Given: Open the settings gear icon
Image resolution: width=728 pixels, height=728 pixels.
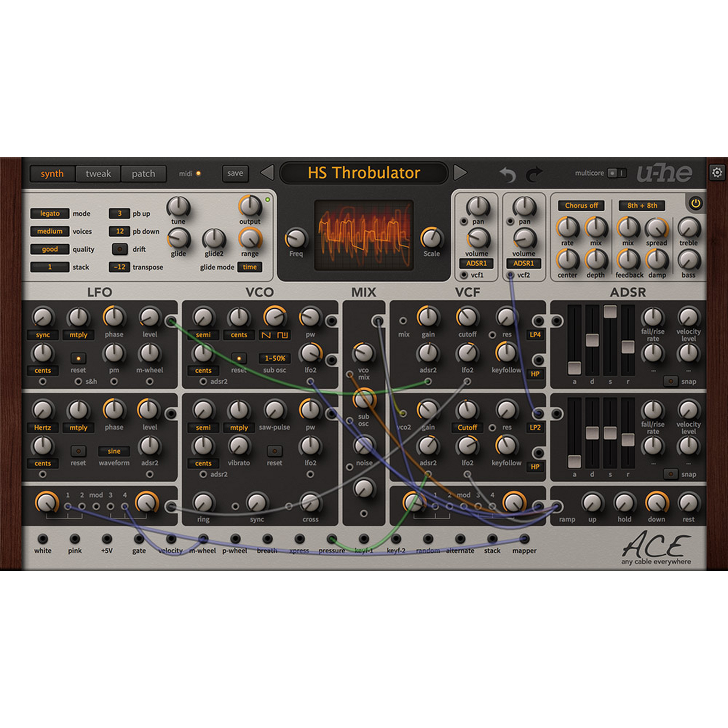Looking at the screenshot, I should coord(717,172).
